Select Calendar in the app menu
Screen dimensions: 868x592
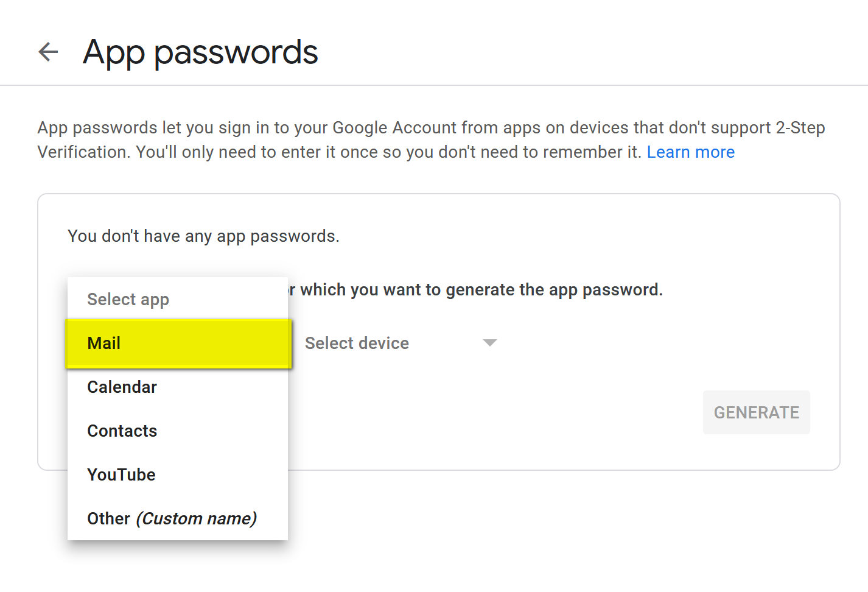(x=122, y=387)
